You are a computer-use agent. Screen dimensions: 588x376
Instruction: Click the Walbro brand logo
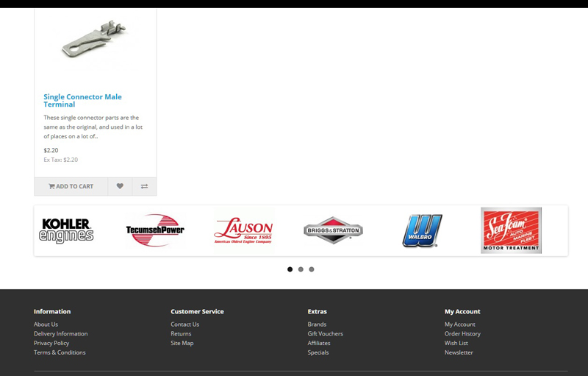point(422,231)
